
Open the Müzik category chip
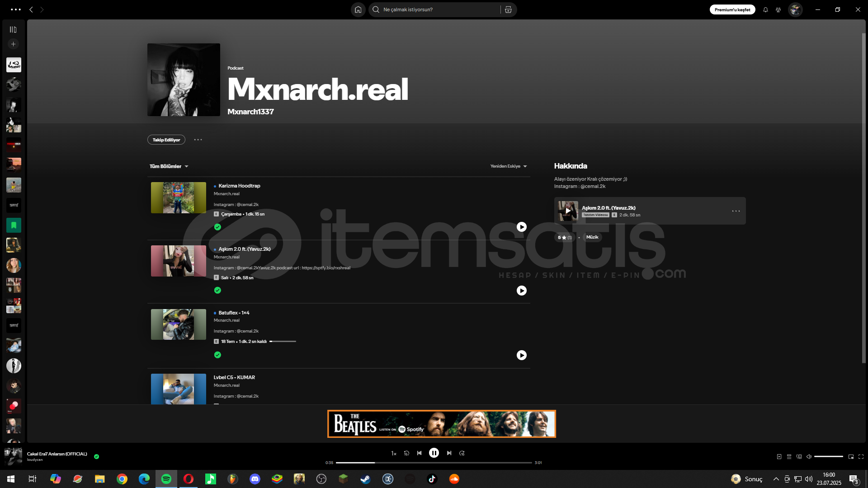tap(592, 237)
